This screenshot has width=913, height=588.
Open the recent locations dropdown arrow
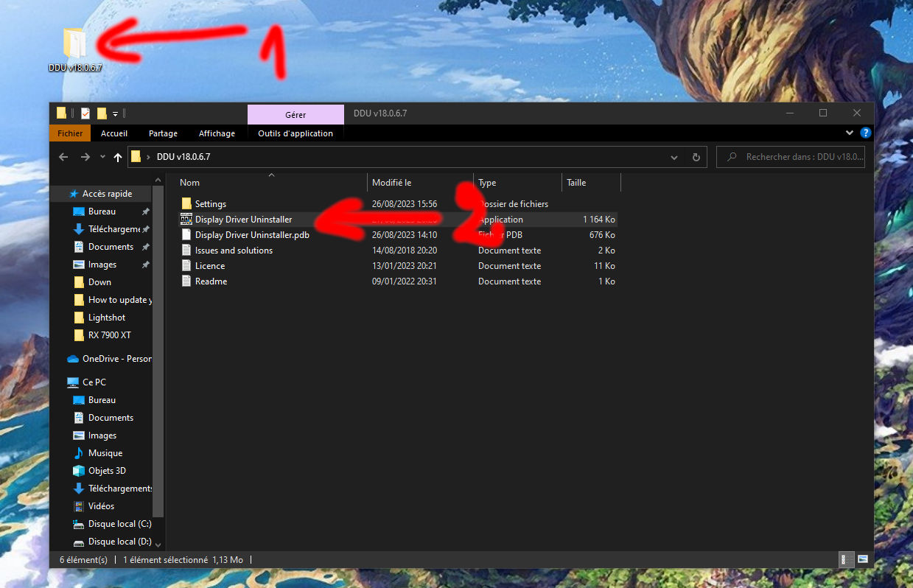coord(102,157)
